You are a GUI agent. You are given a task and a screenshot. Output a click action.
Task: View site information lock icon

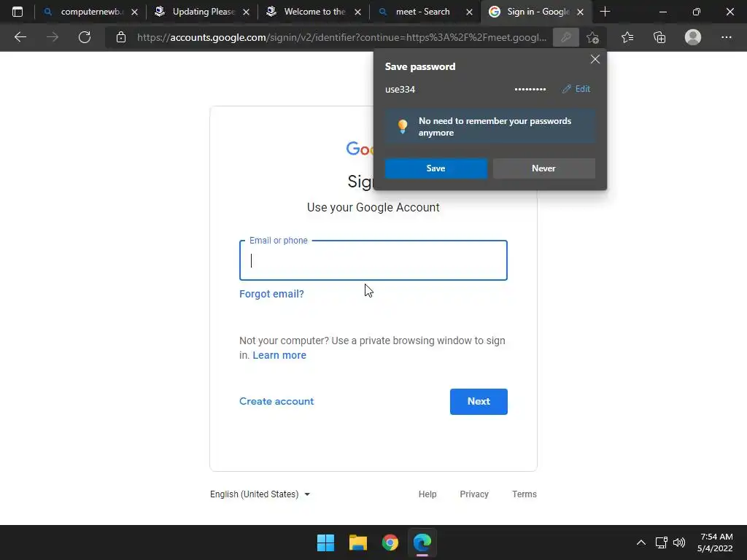coord(121,37)
